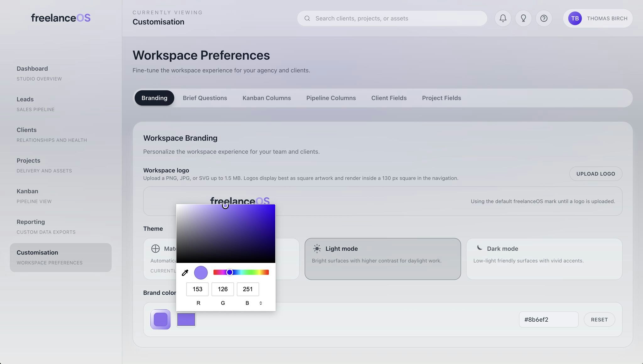This screenshot has height=364, width=643.
Task: Open the notifications bell icon
Action: (503, 18)
